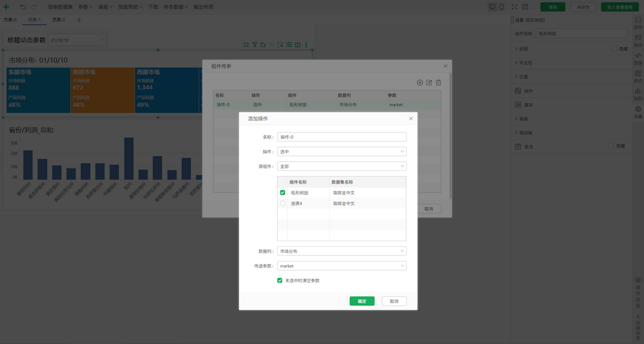Close the 组件传参 dialog
Screen dimensions: 644x344
pos(445,66)
